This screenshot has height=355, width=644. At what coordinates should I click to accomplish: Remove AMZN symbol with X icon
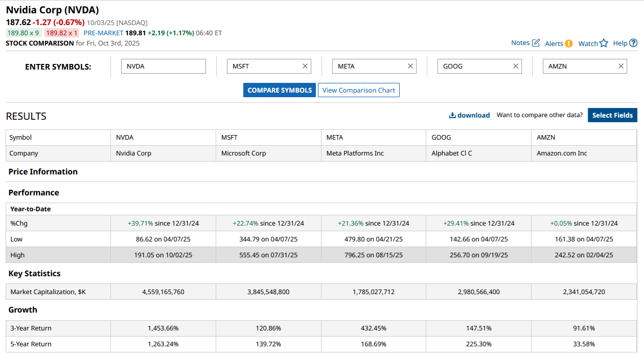[621, 66]
